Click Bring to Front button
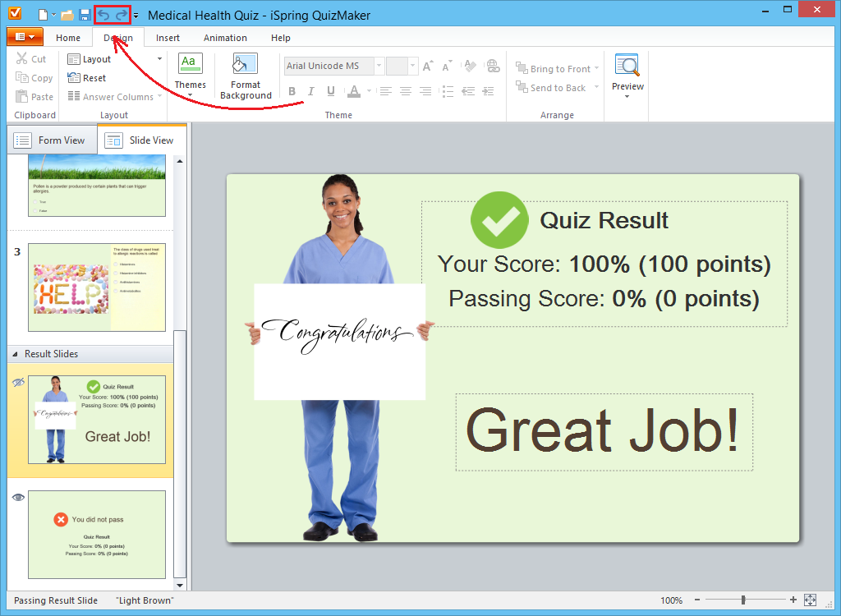This screenshot has height=616, width=841. coord(557,69)
